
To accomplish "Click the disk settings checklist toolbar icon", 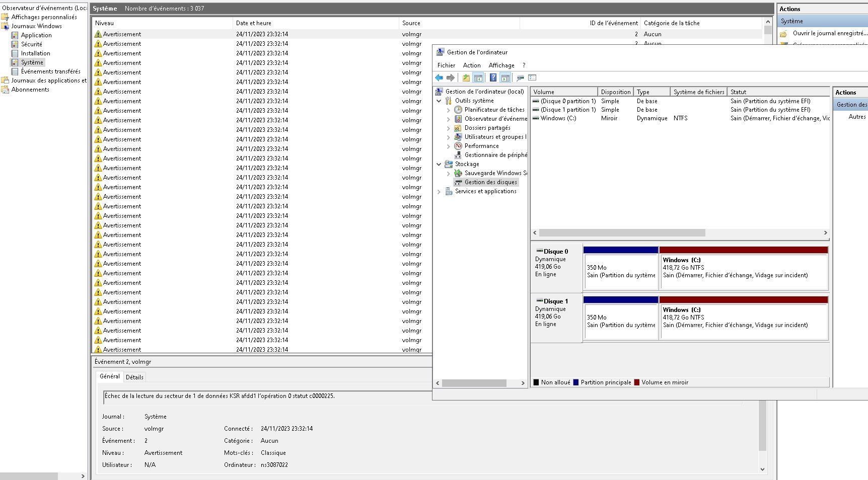I will [532, 78].
